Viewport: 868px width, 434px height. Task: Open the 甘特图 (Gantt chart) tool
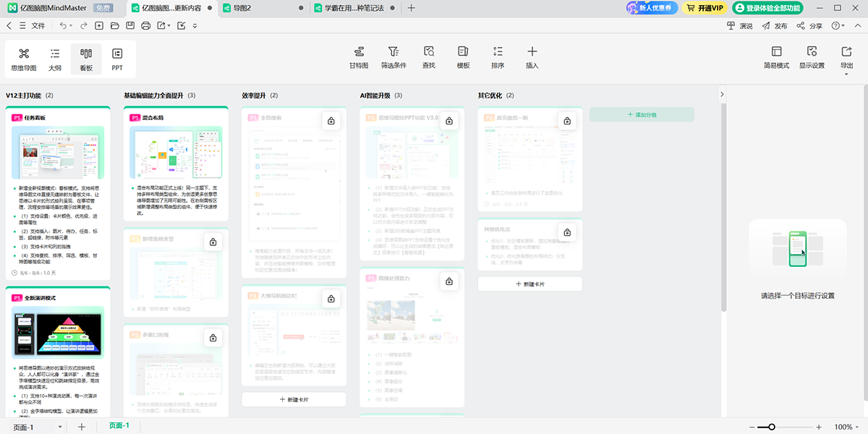359,57
